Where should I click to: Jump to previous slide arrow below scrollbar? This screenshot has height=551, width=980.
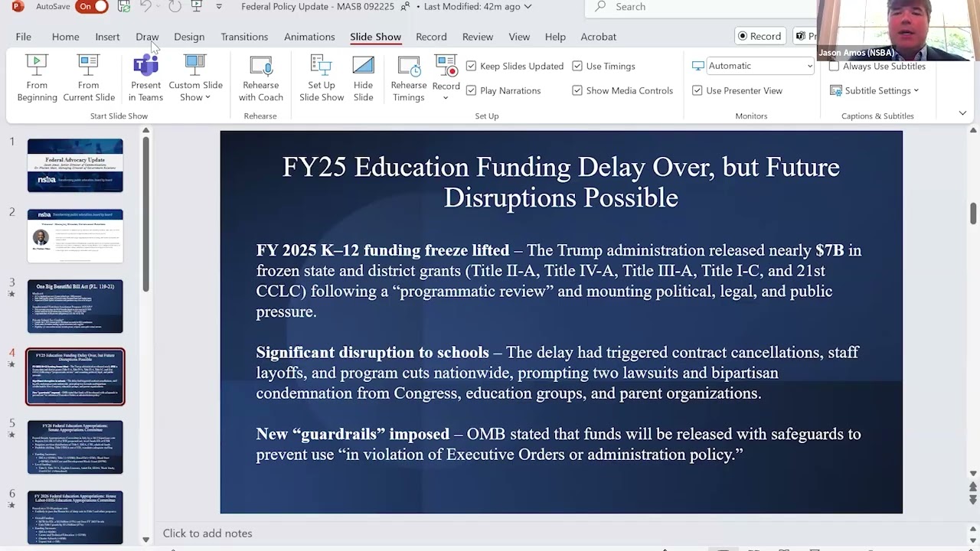click(x=973, y=487)
